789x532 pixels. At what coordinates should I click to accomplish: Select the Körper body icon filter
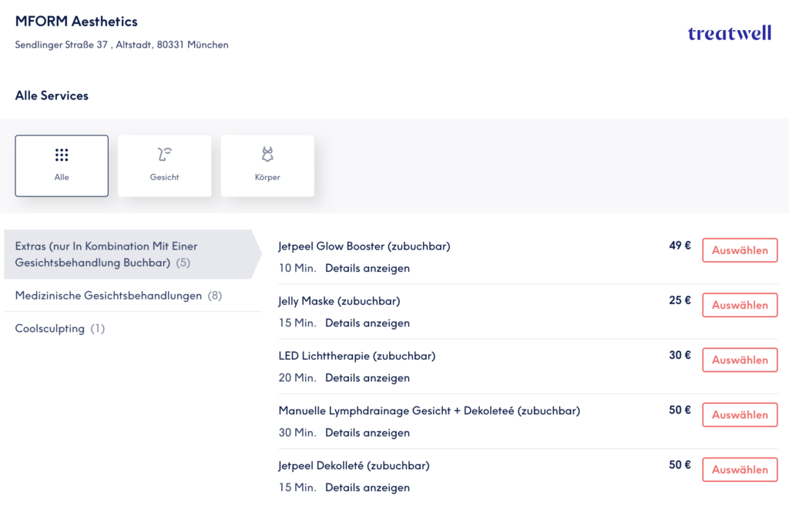(x=267, y=156)
